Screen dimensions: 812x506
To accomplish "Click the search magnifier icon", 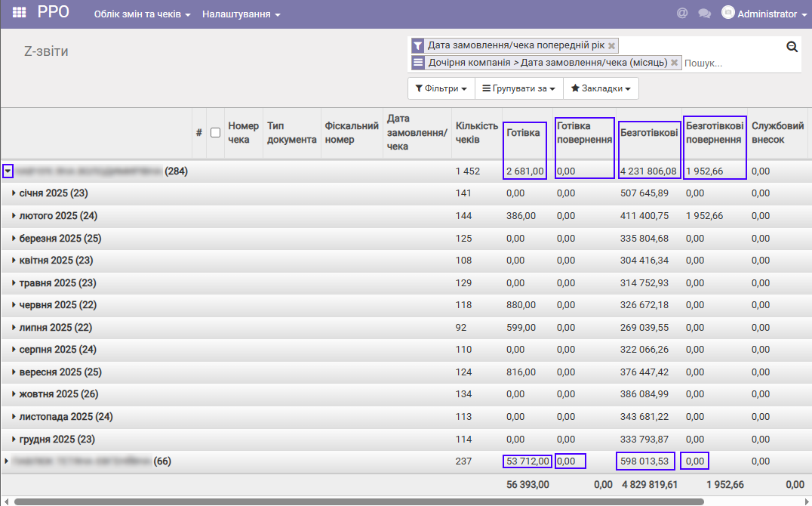I will [792, 47].
